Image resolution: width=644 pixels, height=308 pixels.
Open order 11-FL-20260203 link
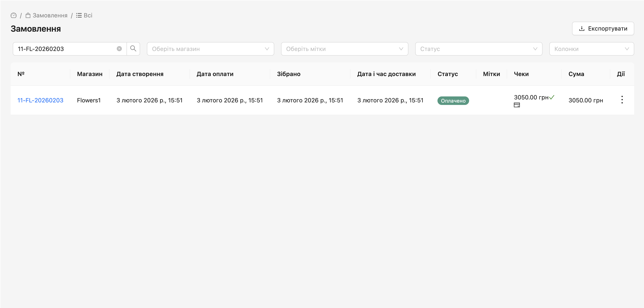pyautogui.click(x=40, y=100)
